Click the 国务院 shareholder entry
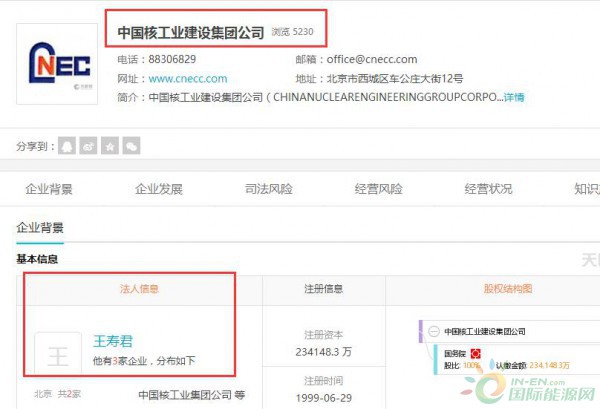 point(456,353)
